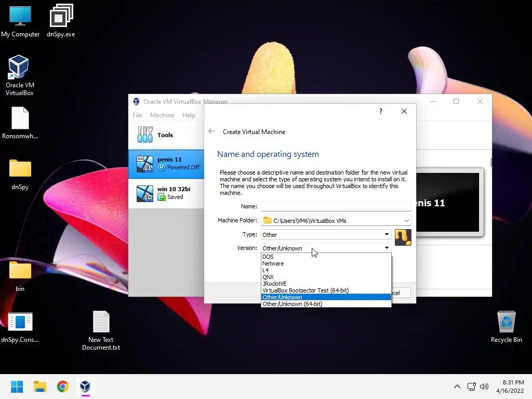Close the VirtualBox Manager window
This screenshot has width=532, height=399.
(480, 101)
